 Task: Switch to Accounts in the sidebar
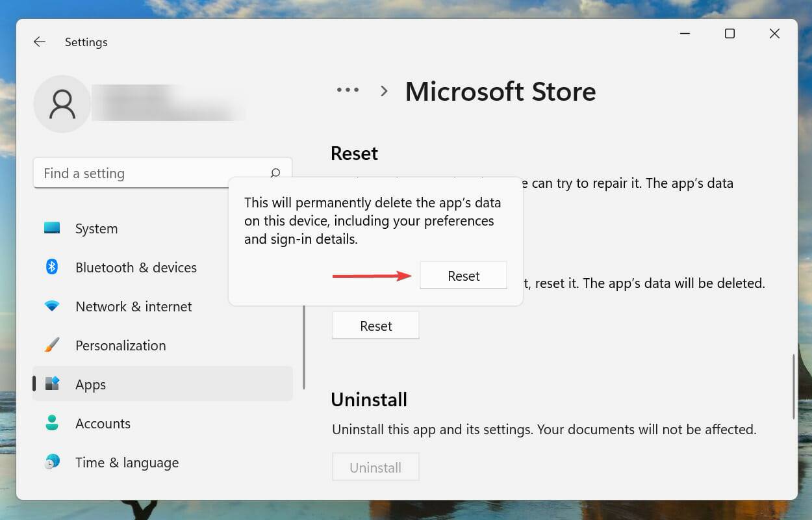103,423
